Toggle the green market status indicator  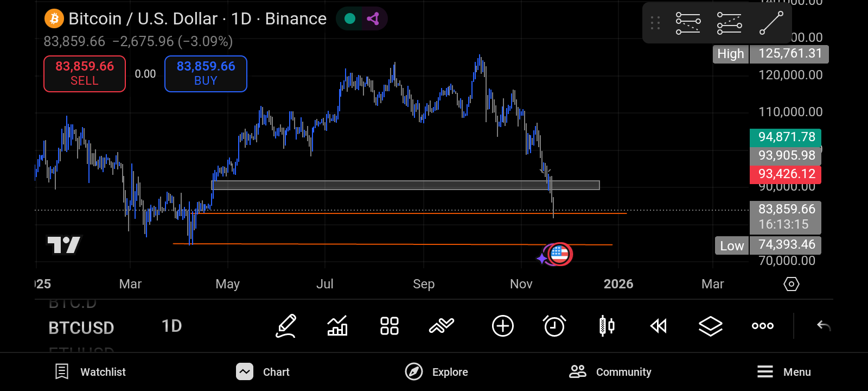350,18
